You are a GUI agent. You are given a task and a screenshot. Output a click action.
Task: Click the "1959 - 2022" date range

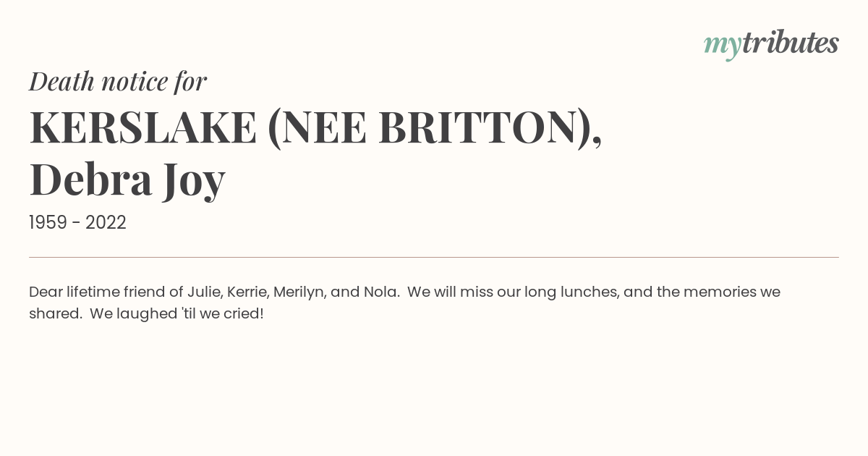tap(77, 223)
